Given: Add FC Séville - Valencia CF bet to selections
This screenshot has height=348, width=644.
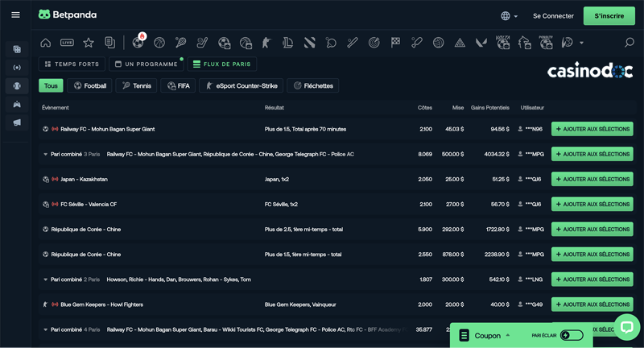Looking at the screenshot, I should 592,204.
